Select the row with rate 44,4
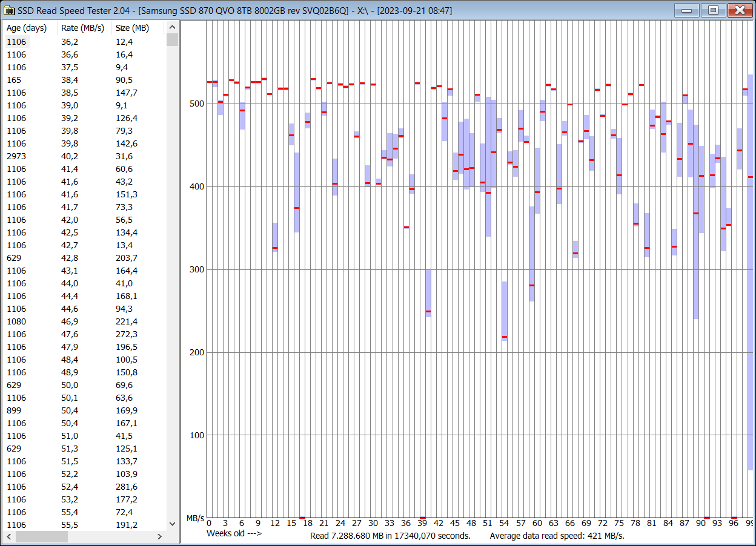 pyautogui.click(x=85, y=296)
